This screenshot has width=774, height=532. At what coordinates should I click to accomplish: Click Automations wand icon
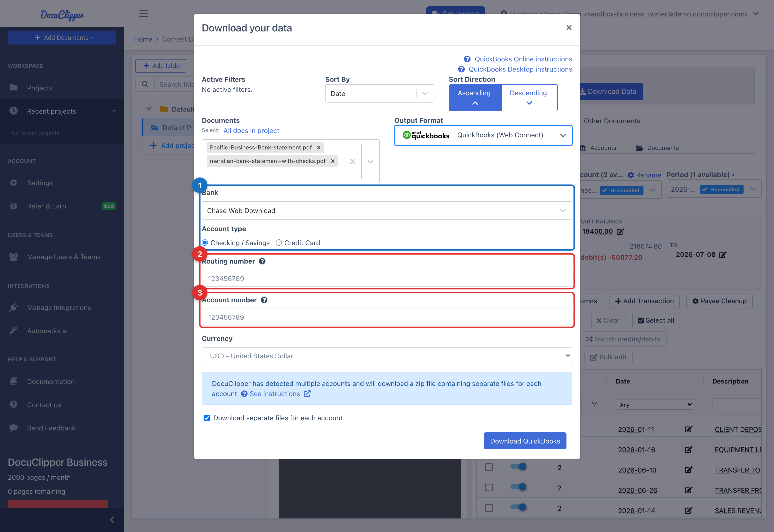(x=14, y=331)
